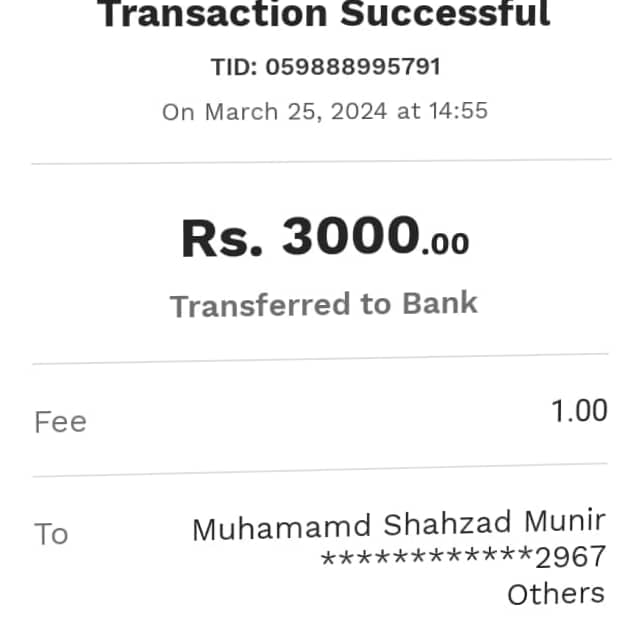Click the divider line below the date
The image size is (644, 624).
click(x=321, y=161)
